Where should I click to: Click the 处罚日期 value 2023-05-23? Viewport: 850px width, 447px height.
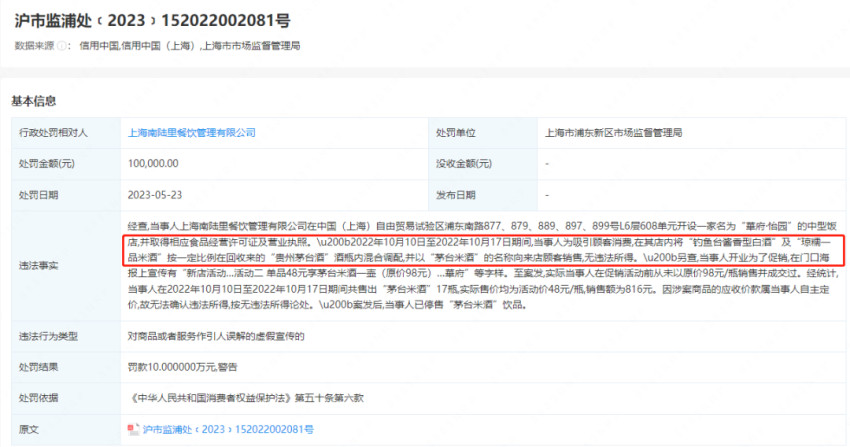click(154, 193)
